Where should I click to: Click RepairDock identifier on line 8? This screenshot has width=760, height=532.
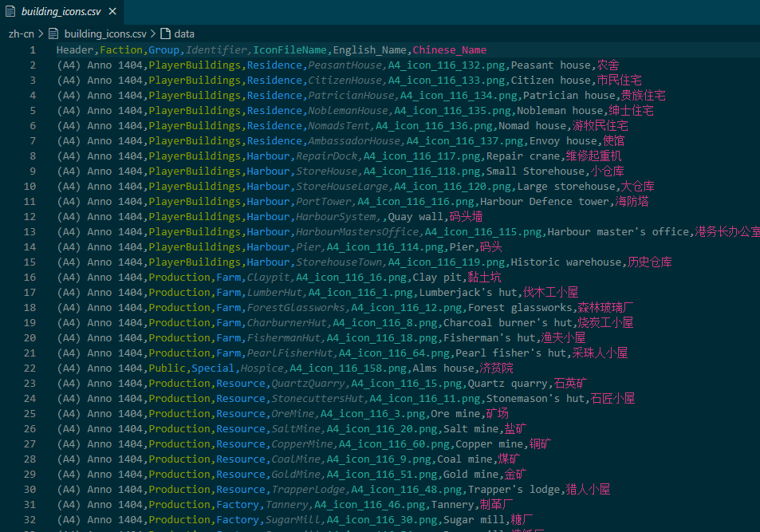pos(327,156)
